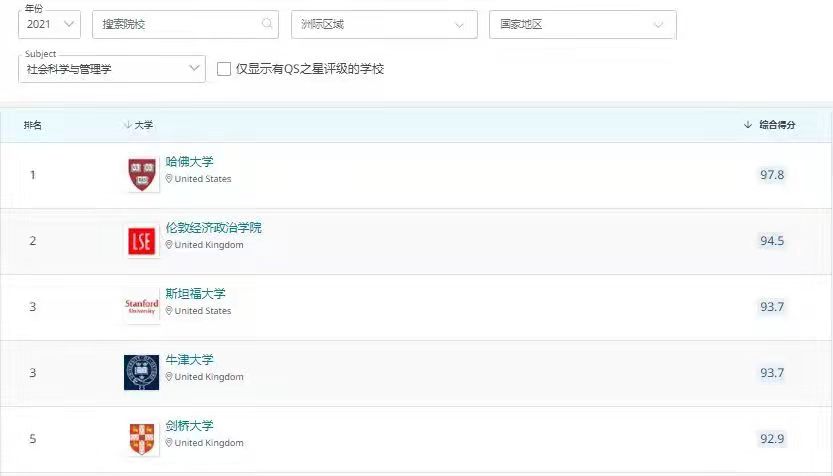Click the down-arrow sort icon beside 综合得分
The image size is (833, 476).
click(x=748, y=125)
